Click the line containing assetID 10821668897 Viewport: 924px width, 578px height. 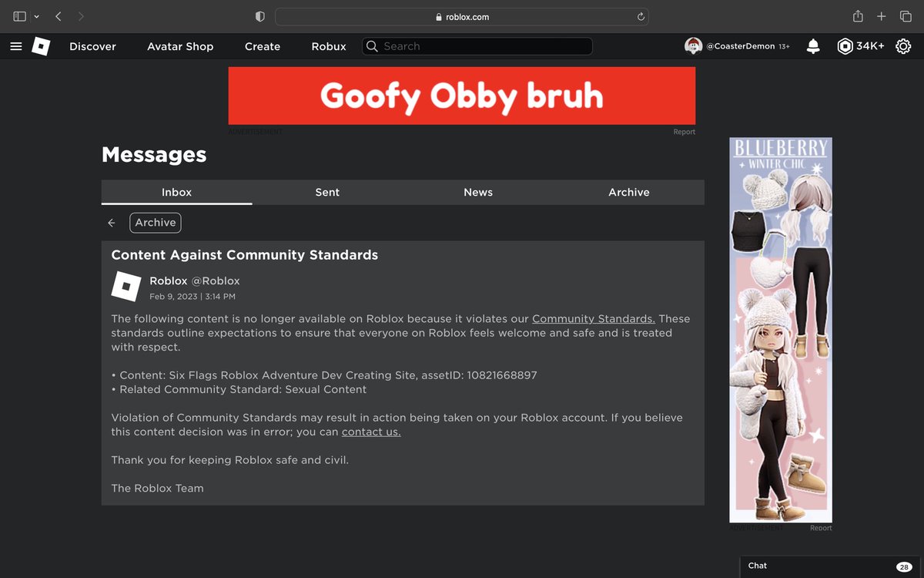pyautogui.click(x=324, y=375)
